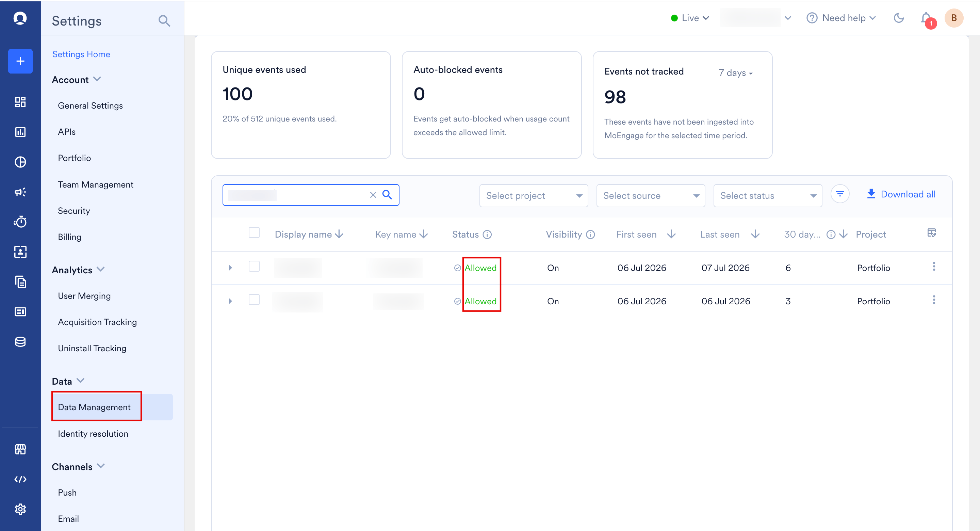Sort by First seen arrow
Image resolution: width=980 pixels, height=531 pixels.
671,234
